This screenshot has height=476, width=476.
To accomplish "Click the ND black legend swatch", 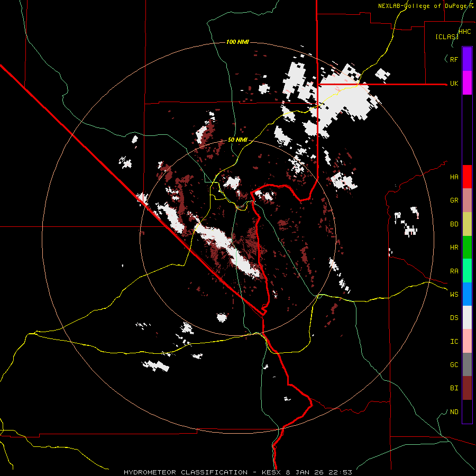I will click(467, 411).
